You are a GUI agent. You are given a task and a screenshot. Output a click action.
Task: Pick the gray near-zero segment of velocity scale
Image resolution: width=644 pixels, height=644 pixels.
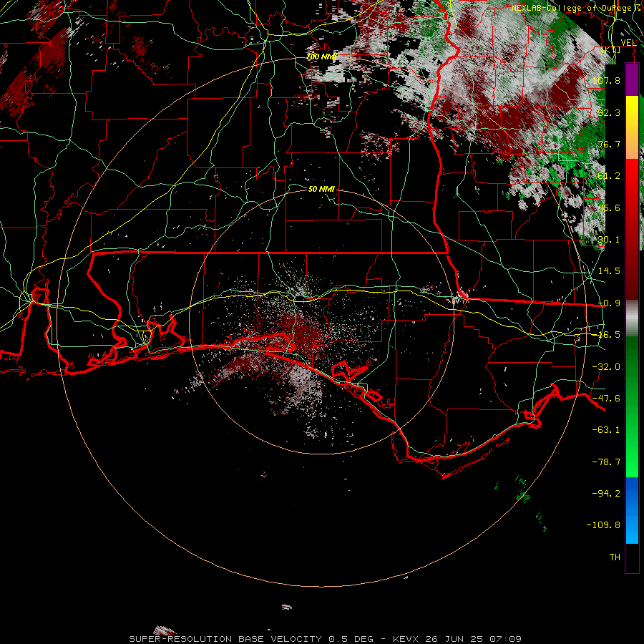(632, 318)
